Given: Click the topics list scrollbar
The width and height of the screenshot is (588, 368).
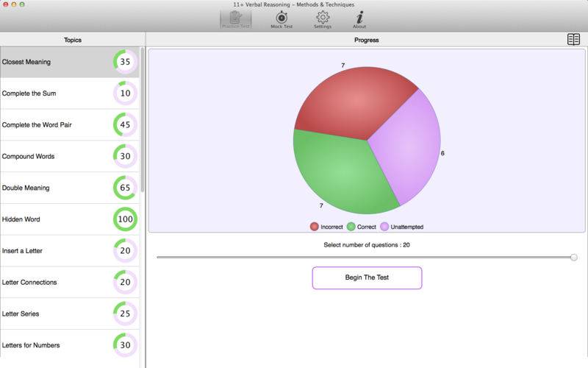Looking at the screenshot, I should (x=142, y=120).
